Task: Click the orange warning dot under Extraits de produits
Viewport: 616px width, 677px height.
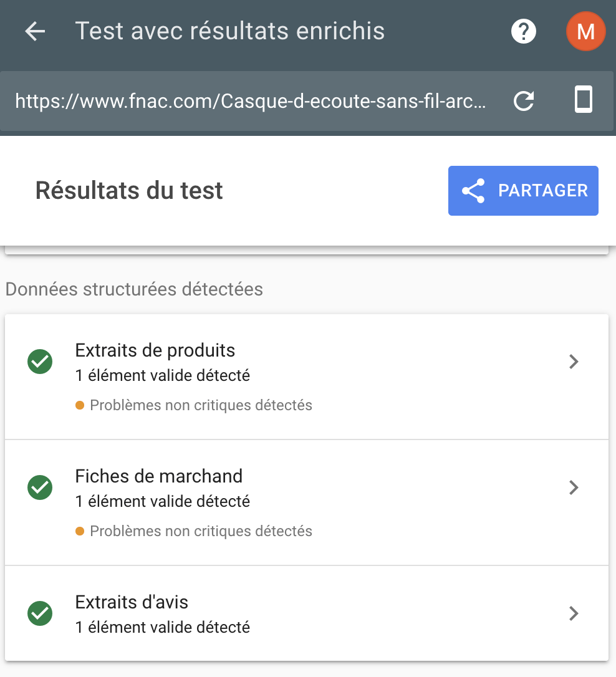Action: (80, 405)
